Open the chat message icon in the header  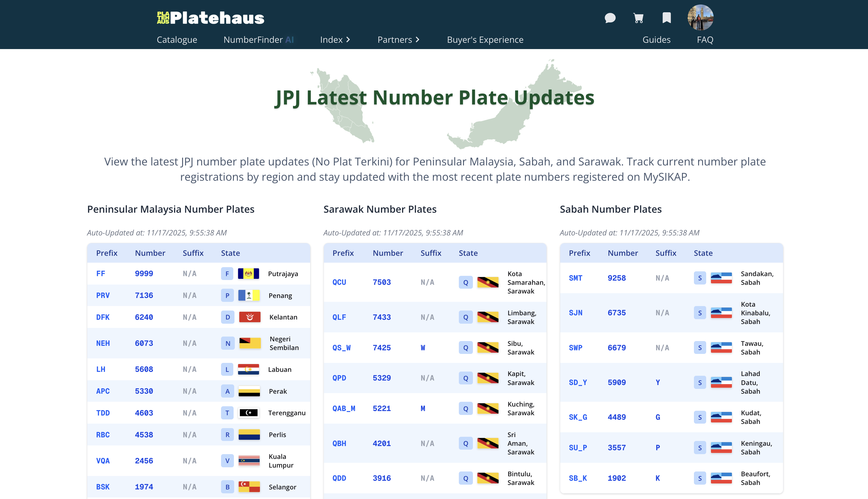click(x=611, y=18)
